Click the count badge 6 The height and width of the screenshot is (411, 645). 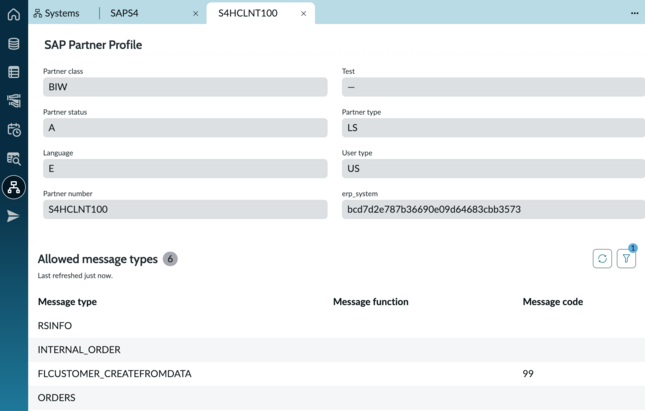pyautogui.click(x=170, y=259)
